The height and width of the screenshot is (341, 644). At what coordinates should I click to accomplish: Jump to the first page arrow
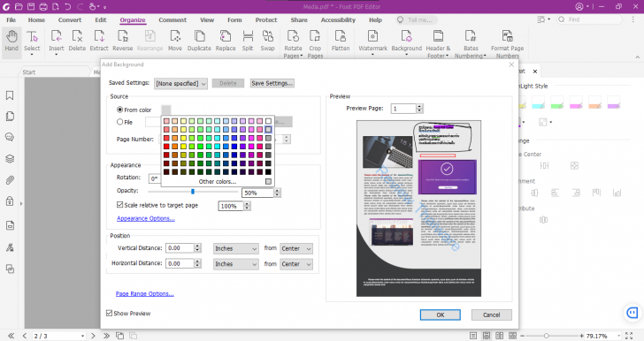11,336
